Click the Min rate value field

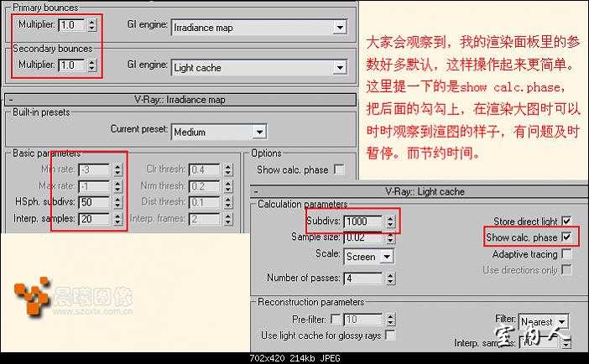point(94,169)
